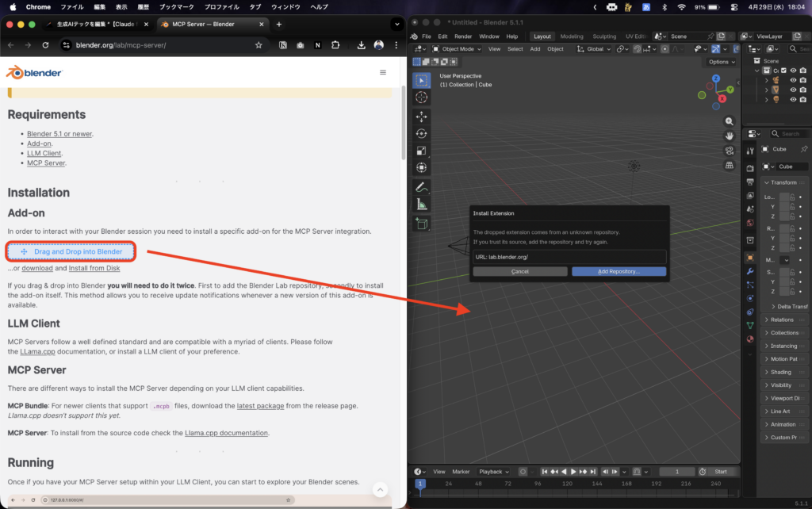Viewport: 812px width, 509px height.
Task: Open the Modifiers wrench properties tab
Action: (750, 271)
